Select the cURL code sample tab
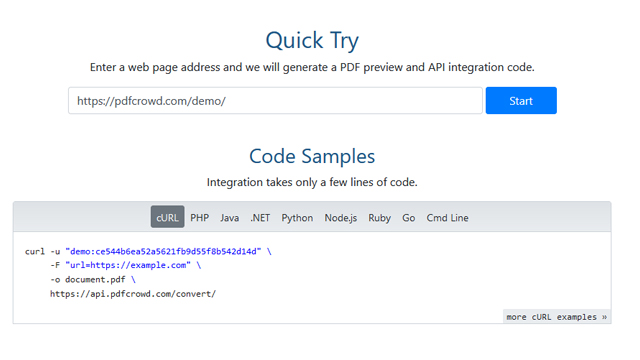Image resolution: width=640 pixels, height=360 pixels. [167, 217]
